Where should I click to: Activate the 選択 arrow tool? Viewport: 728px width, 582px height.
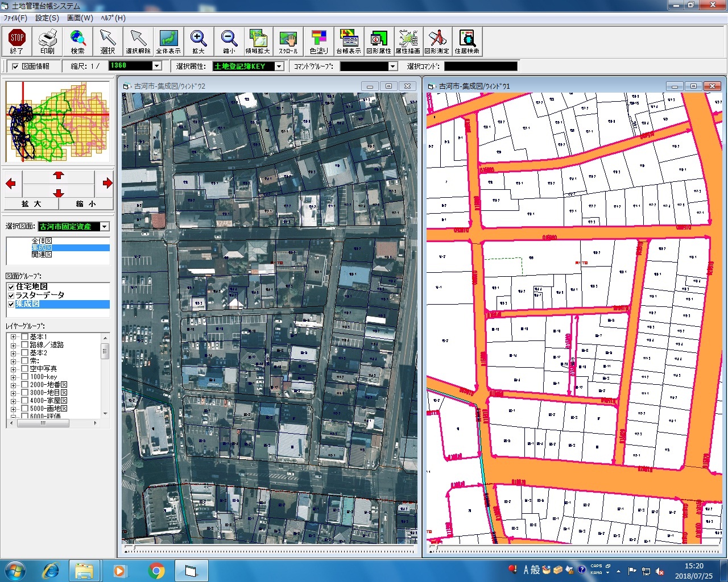(x=107, y=41)
